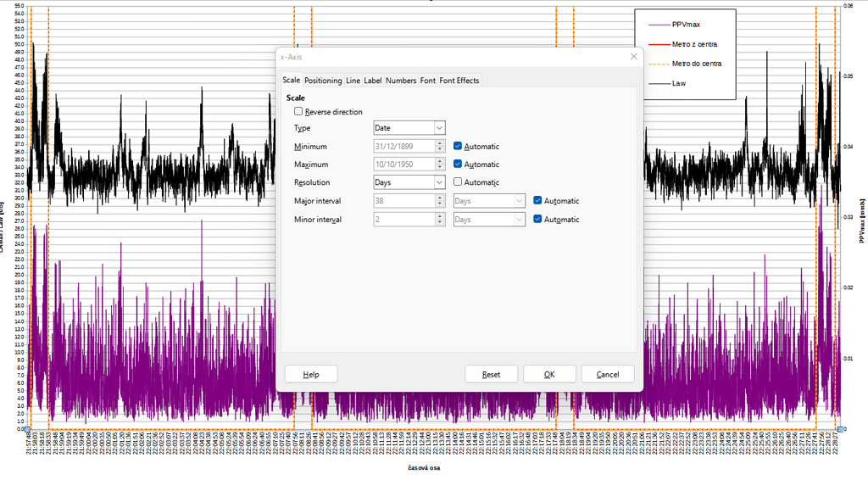The image size is (868, 480).
Task: Click the Minor interval value field
Action: coord(404,220)
